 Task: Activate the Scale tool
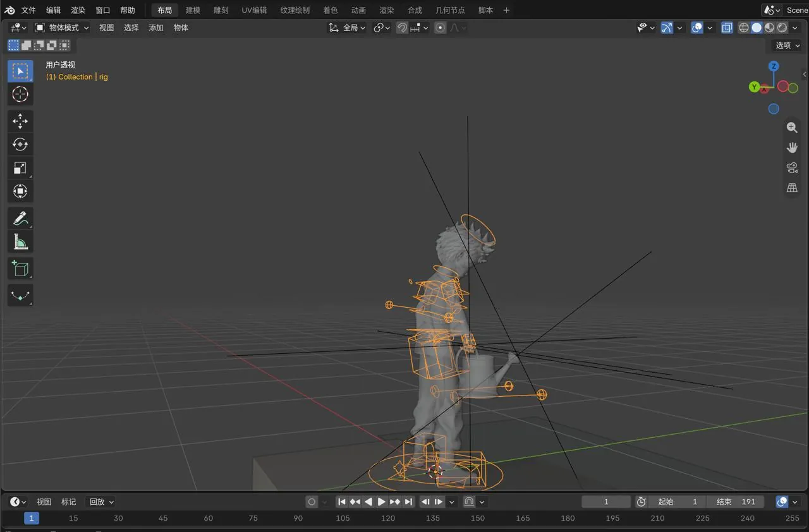point(20,167)
